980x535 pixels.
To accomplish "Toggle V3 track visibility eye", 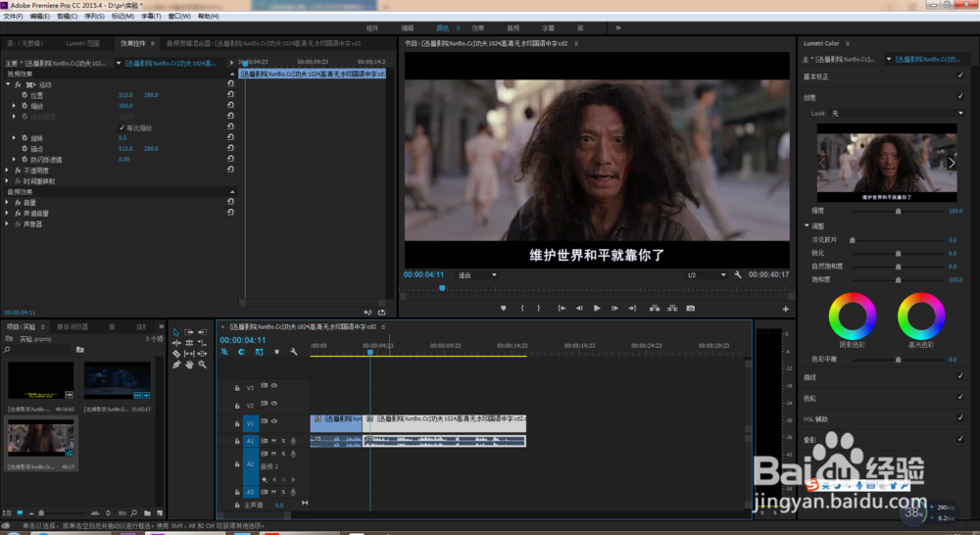I will click(274, 386).
